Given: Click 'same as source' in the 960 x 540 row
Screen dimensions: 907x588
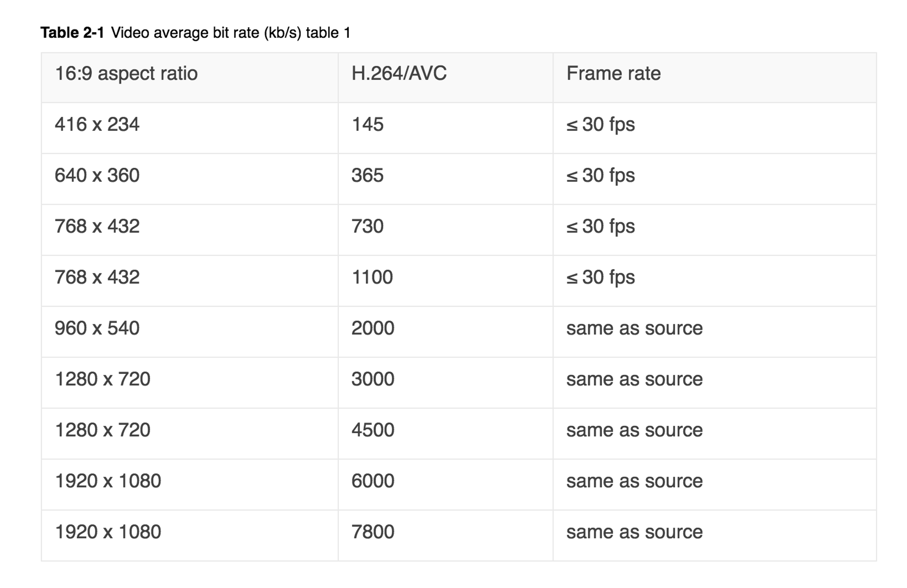Looking at the screenshot, I should click(x=634, y=328).
